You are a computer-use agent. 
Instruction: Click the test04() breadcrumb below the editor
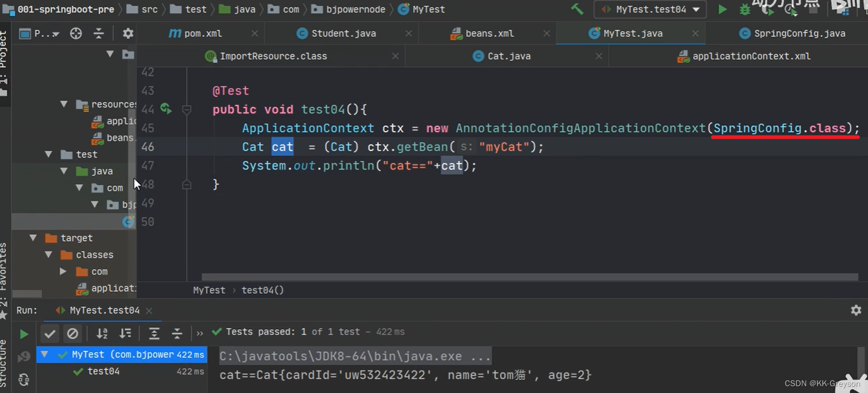click(x=263, y=290)
